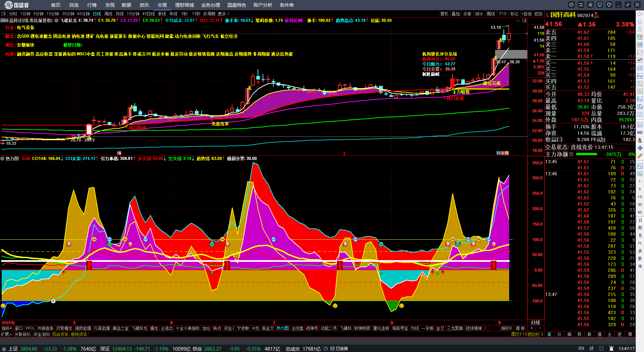This screenshot has width=644, height=352.
Task: Click the chess rook icon in status bar
Action: (x=611, y=348)
